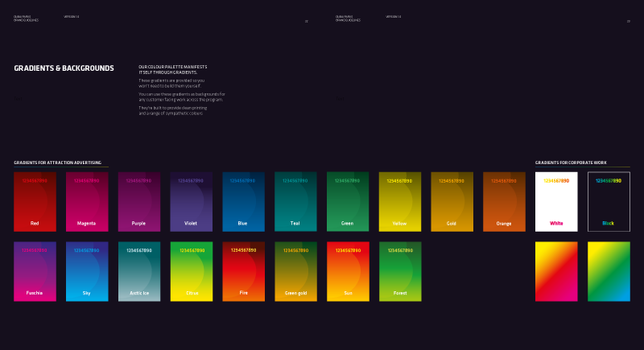Select the White corporate swatch
Screen dimensions: 644x350
pos(556,202)
